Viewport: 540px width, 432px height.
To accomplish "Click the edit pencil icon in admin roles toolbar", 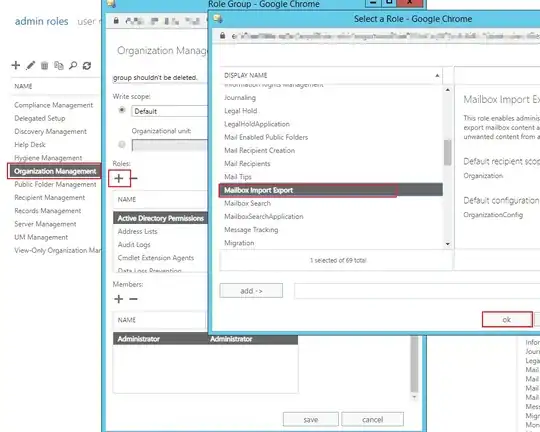I will pyautogui.click(x=31, y=65).
